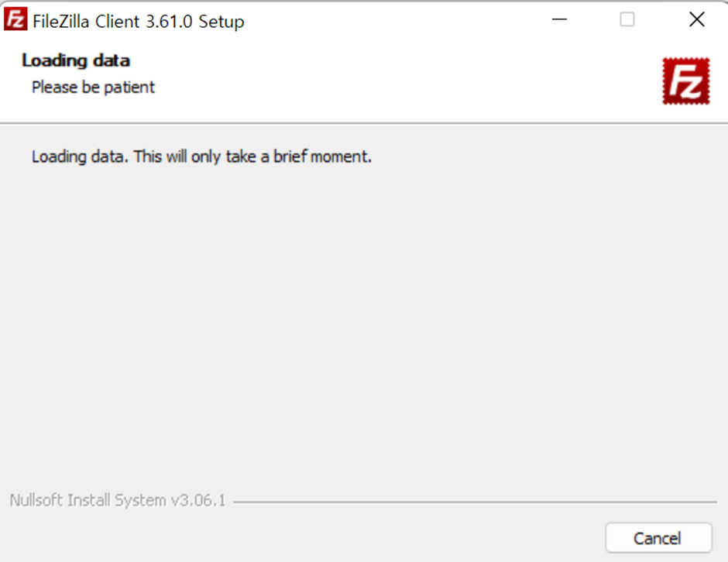Cancel the FileZilla installation
The image size is (728, 562).
[x=658, y=538]
